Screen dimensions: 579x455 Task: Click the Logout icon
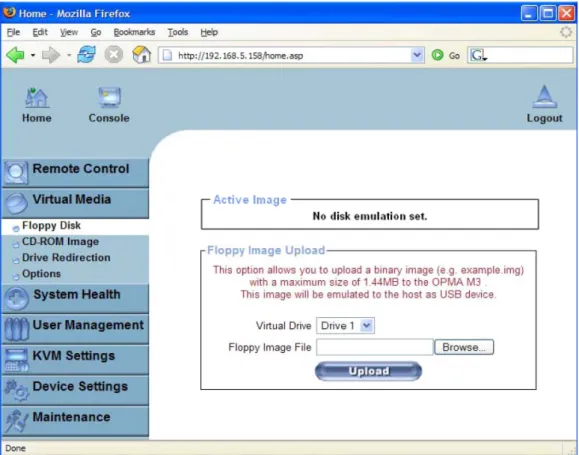[x=544, y=97]
